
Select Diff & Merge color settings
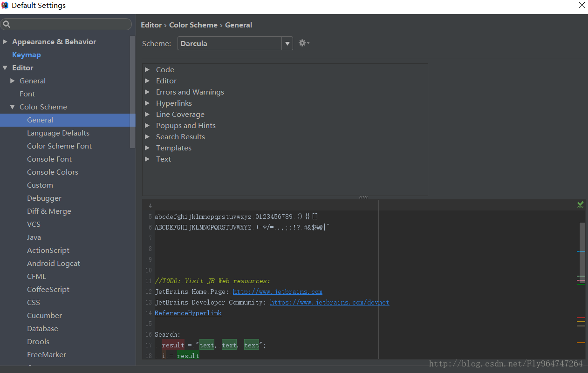pyautogui.click(x=49, y=211)
